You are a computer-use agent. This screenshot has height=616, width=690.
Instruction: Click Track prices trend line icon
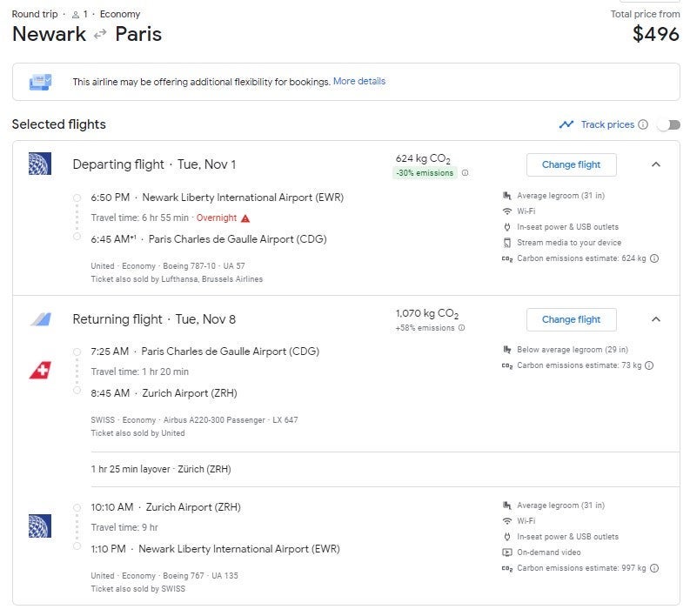[x=566, y=124]
